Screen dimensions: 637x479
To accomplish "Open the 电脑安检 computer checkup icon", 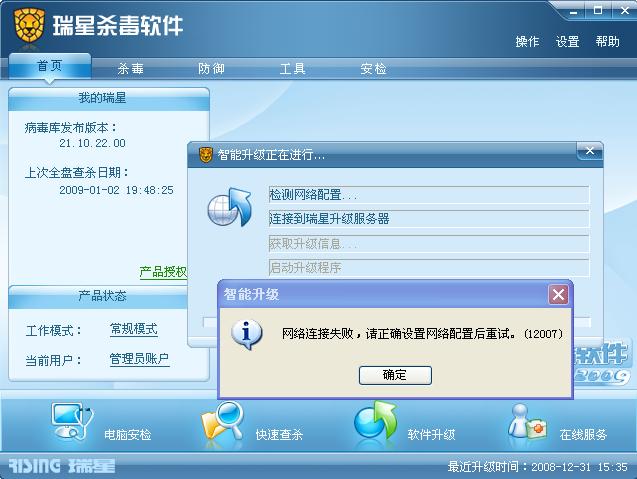I will point(72,422).
